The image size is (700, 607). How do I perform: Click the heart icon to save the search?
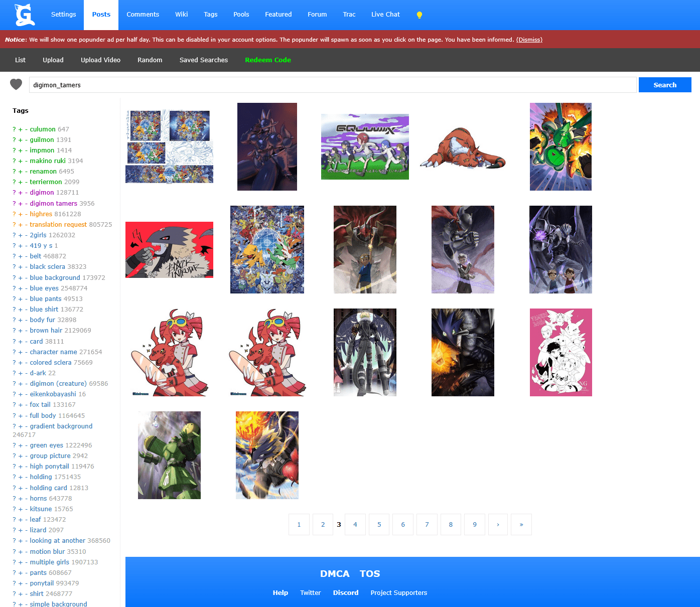coord(16,85)
